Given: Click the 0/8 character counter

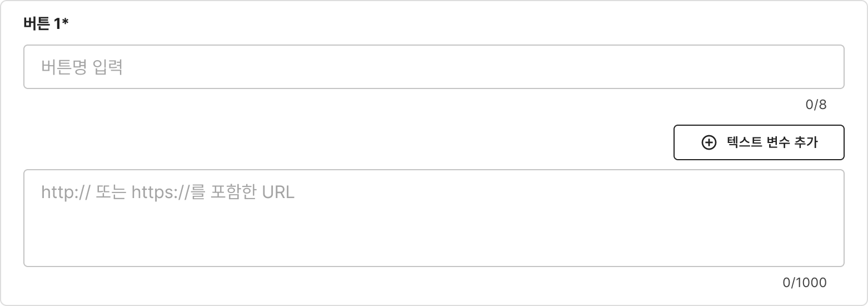Looking at the screenshot, I should pos(816,105).
